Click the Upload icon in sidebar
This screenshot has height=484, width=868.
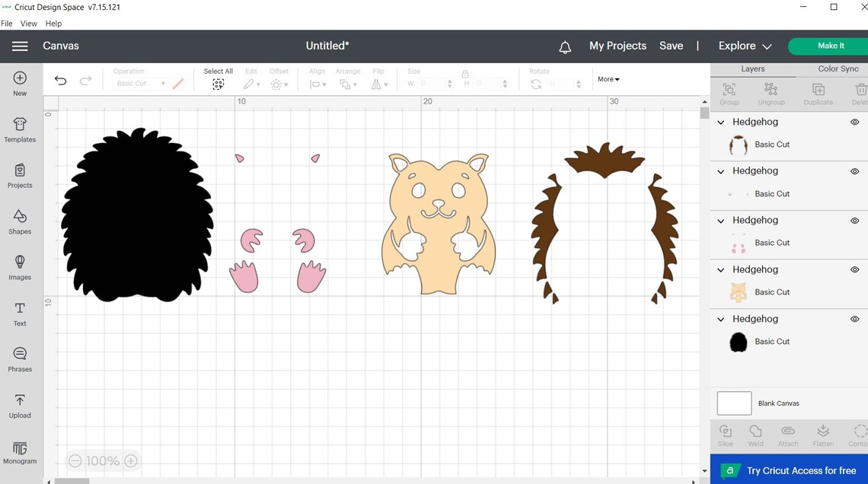[x=20, y=405]
